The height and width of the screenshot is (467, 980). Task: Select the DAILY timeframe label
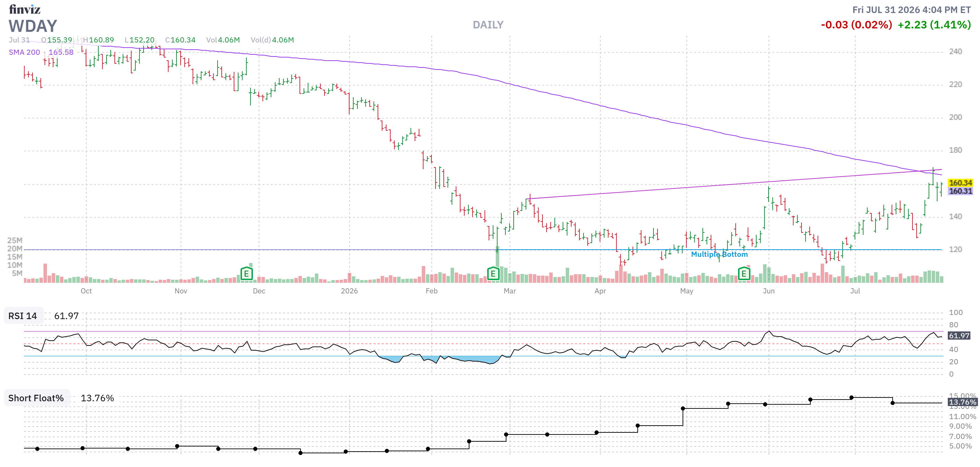(488, 25)
